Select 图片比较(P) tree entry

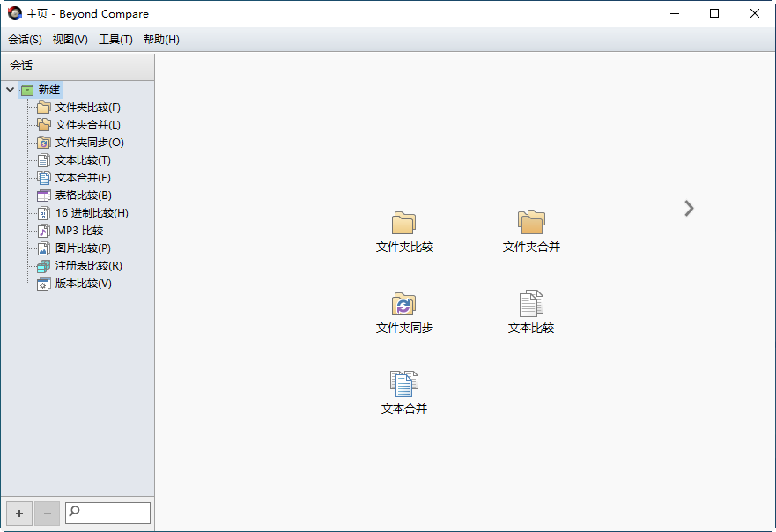click(x=83, y=248)
